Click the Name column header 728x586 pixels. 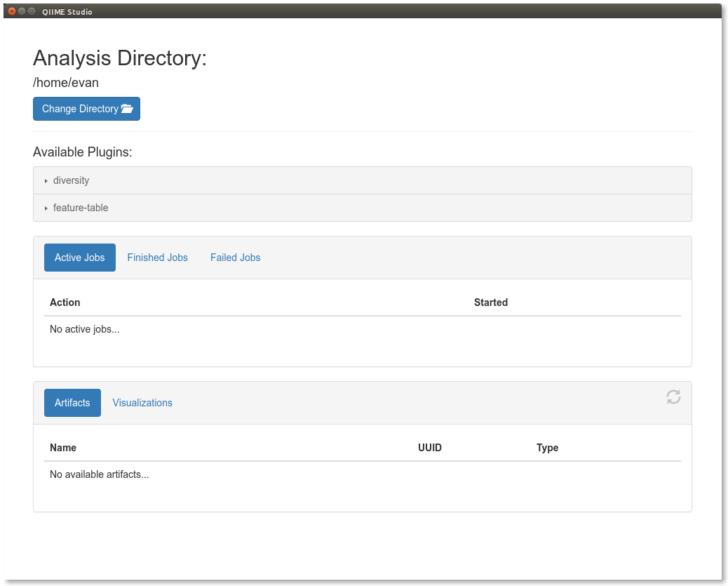[x=63, y=448]
